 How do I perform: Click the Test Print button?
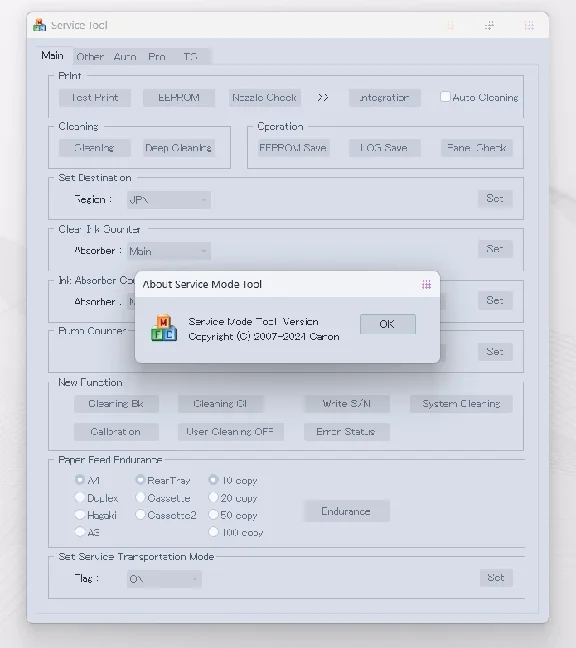[x=95, y=98]
